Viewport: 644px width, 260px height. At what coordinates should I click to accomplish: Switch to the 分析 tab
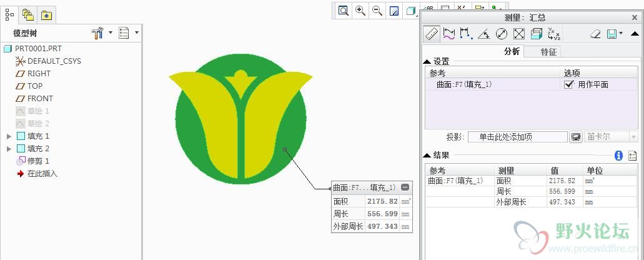(x=512, y=52)
